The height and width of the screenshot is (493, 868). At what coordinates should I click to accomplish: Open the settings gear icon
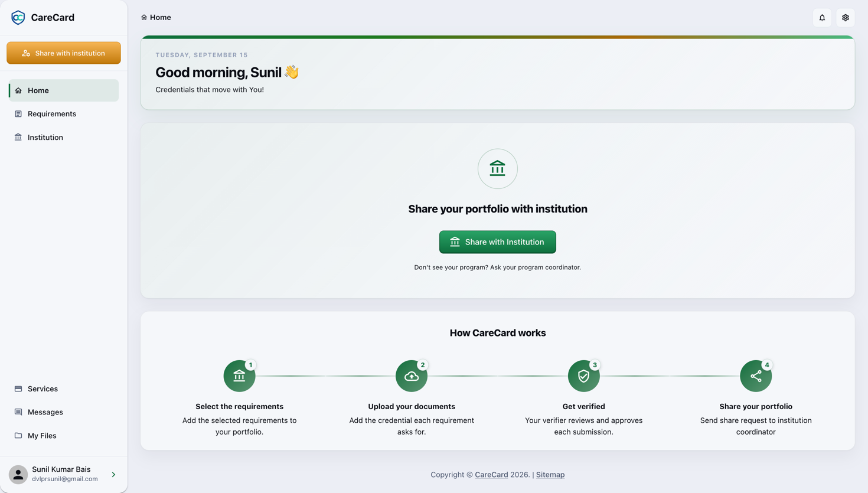[846, 18]
